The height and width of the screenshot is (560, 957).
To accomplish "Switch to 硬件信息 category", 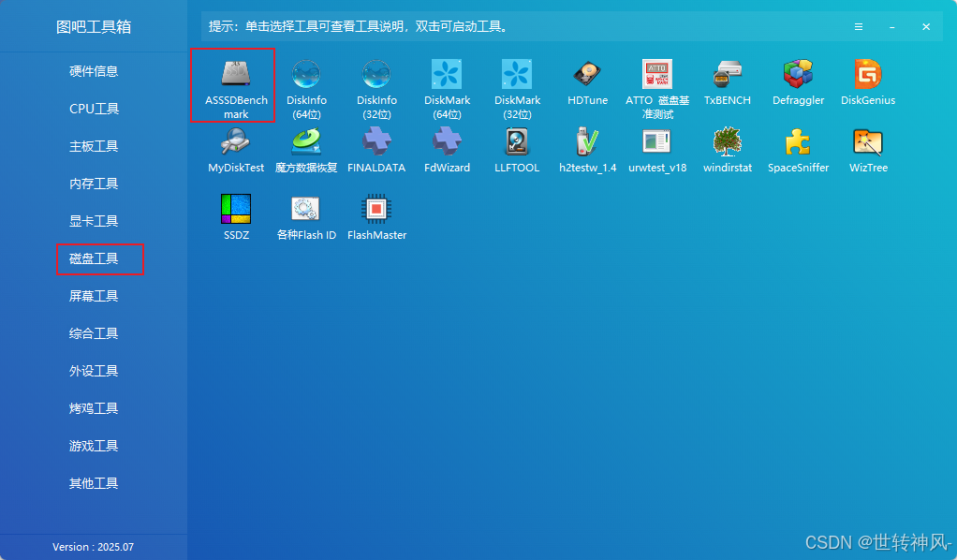I will click(x=94, y=71).
